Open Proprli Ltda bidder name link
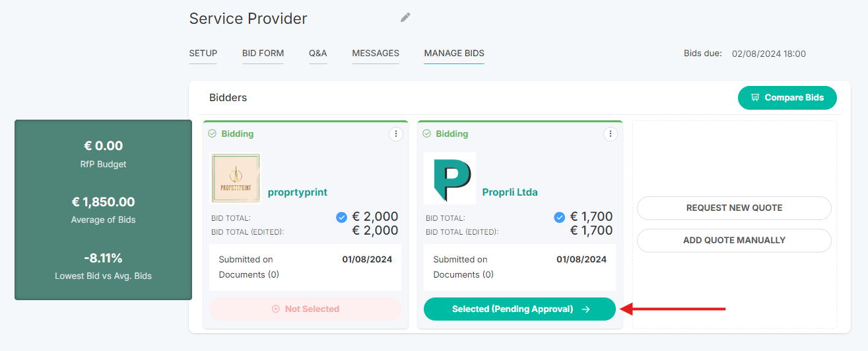 510,192
